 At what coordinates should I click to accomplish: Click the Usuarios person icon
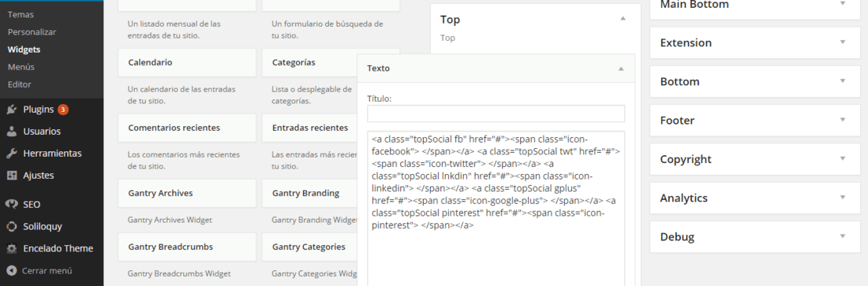click(12, 132)
